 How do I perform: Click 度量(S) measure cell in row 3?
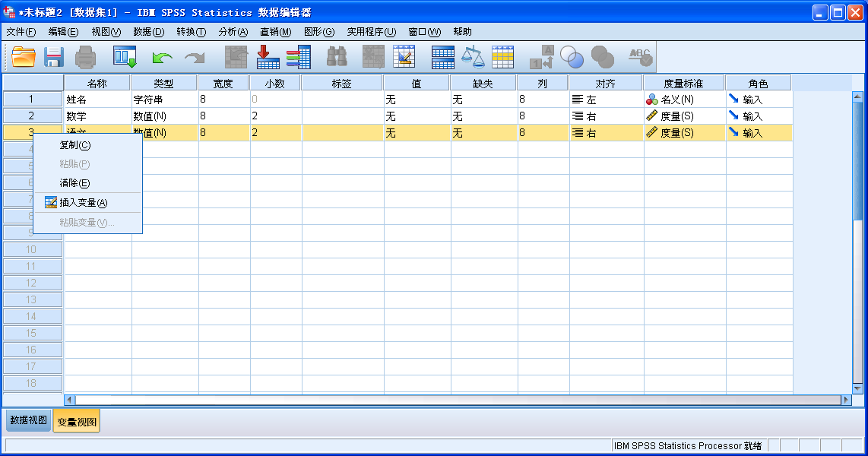coord(685,133)
